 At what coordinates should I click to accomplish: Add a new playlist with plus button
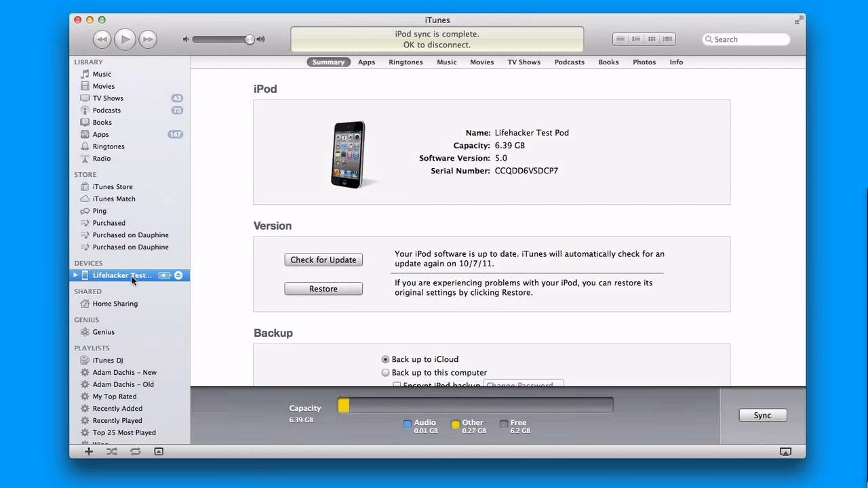coord(88,451)
